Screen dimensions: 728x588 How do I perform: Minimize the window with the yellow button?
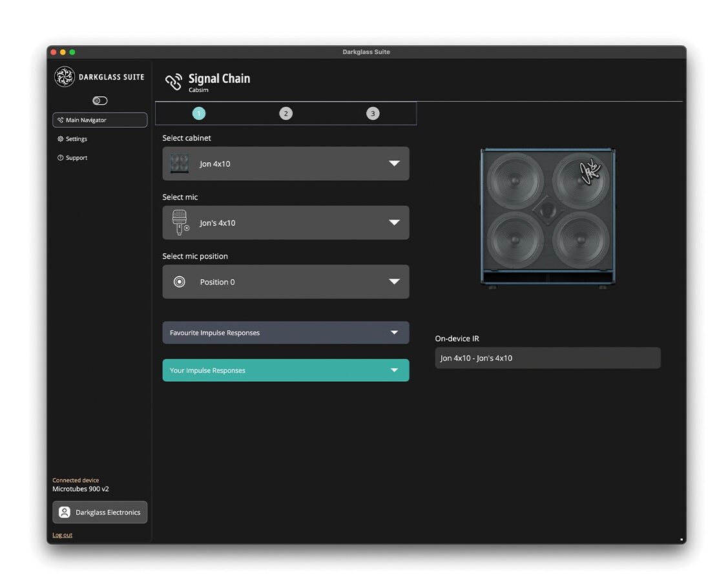click(63, 52)
